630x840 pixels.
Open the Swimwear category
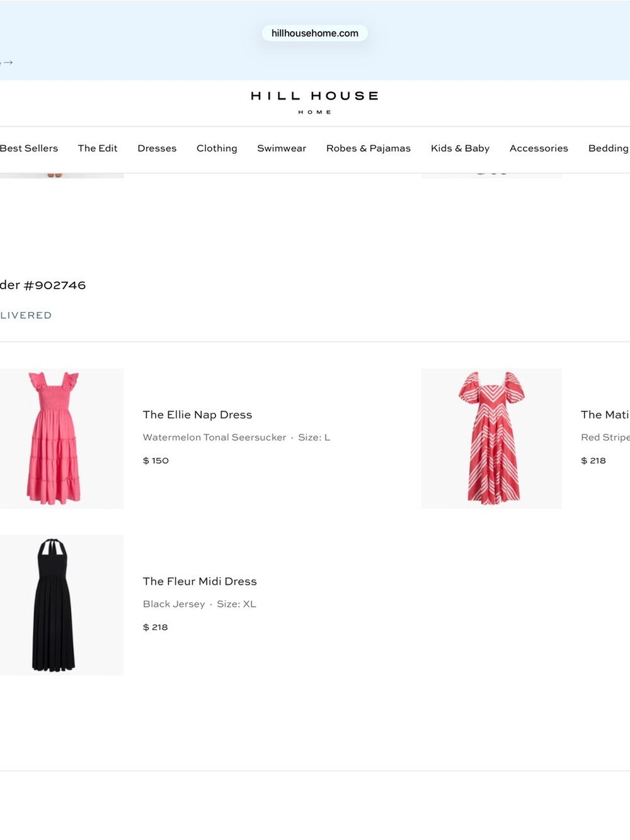pyautogui.click(x=282, y=148)
